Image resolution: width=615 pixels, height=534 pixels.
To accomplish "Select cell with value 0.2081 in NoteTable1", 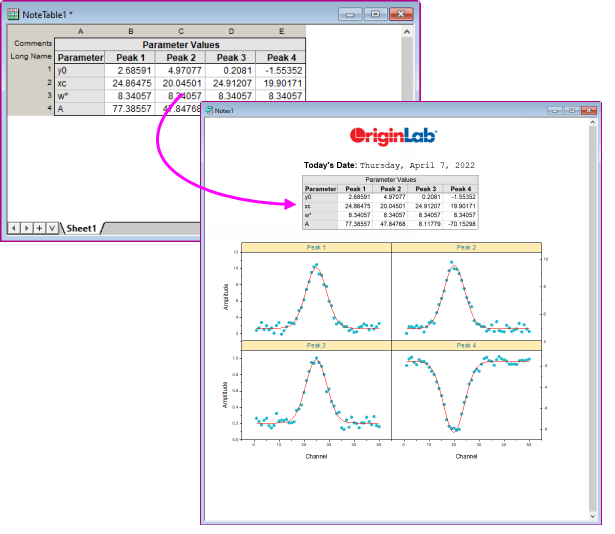I will tap(231, 70).
